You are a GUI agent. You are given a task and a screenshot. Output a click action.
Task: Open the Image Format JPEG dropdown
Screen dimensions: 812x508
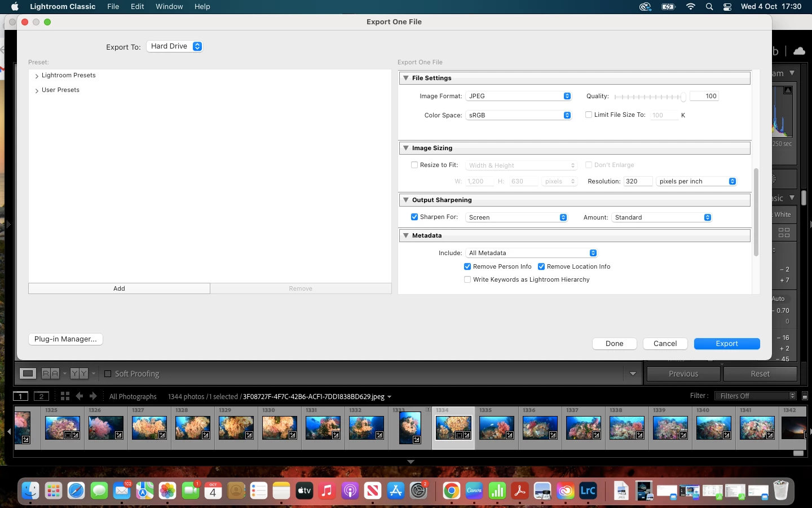[x=519, y=96]
